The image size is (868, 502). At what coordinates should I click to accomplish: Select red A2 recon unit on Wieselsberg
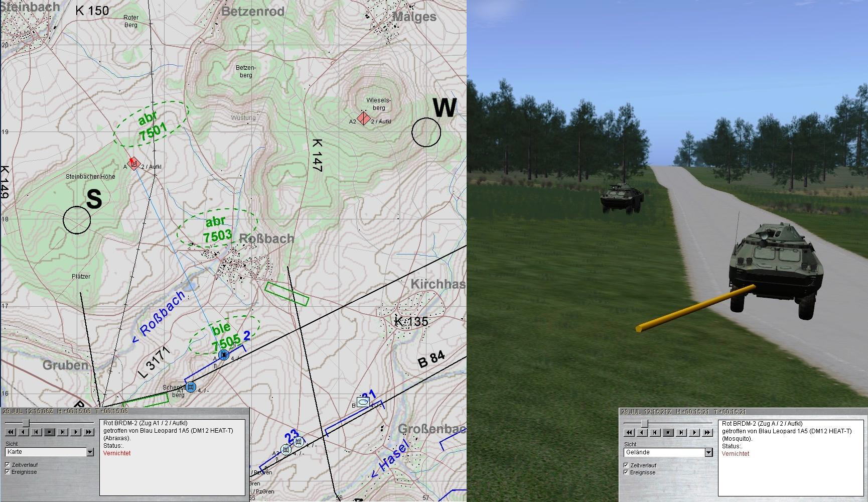pyautogui.click(x=364, y=119)
